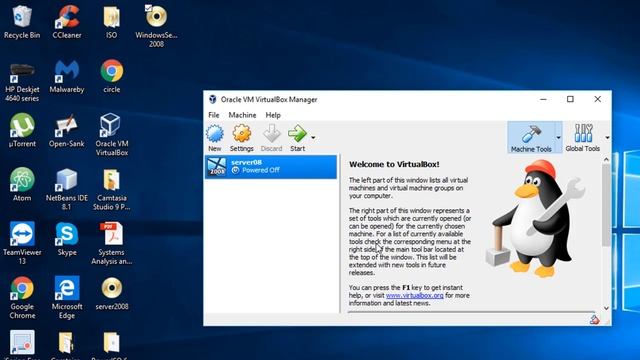
Task: Open the Atom editor shortcut
Action: tap(22, 185)
